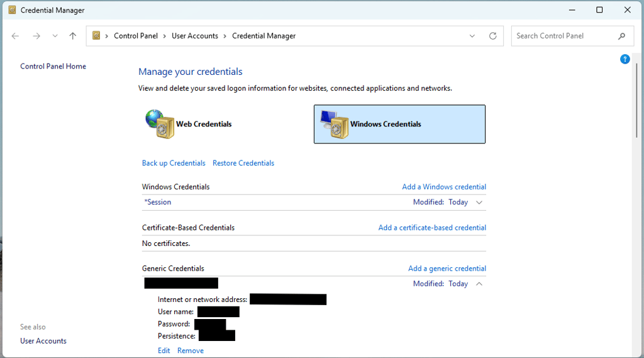Click Restore Credentials link
Image resolution: width=644 pixels, height=358 pixels.
click(x=243, y=163)
